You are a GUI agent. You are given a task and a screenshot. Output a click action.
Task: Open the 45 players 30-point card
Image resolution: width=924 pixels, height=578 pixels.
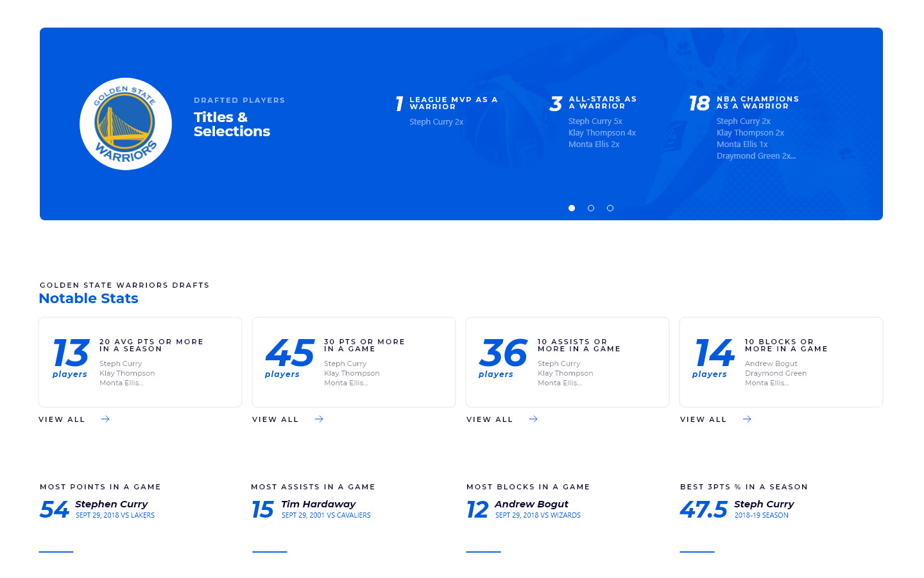point(354,362)
